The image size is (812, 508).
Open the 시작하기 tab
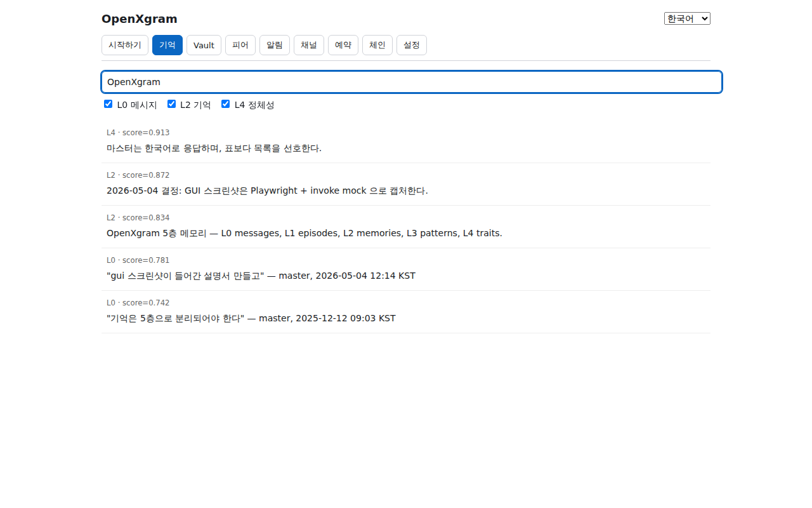pos(125,45)
